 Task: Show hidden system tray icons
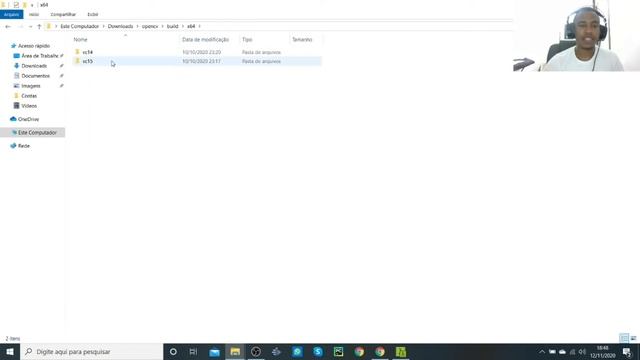pyautogui.click(x=542, y=351)
